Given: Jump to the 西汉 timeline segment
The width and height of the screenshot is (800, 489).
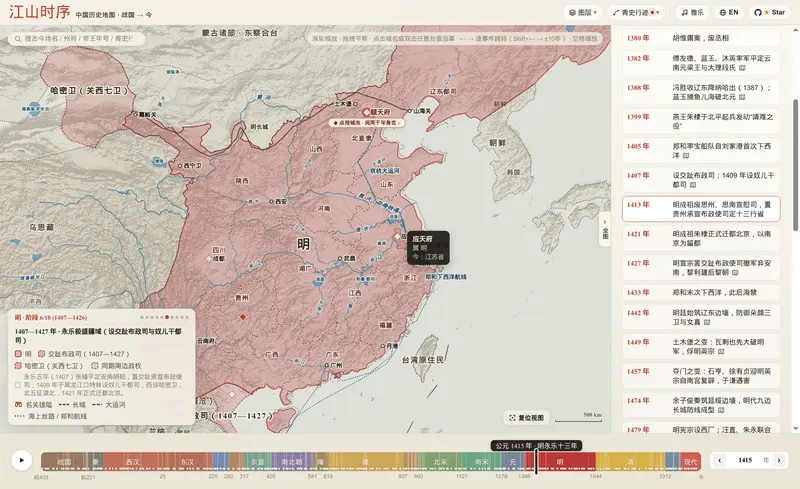Looking at the screenshot, I should 133,461.
